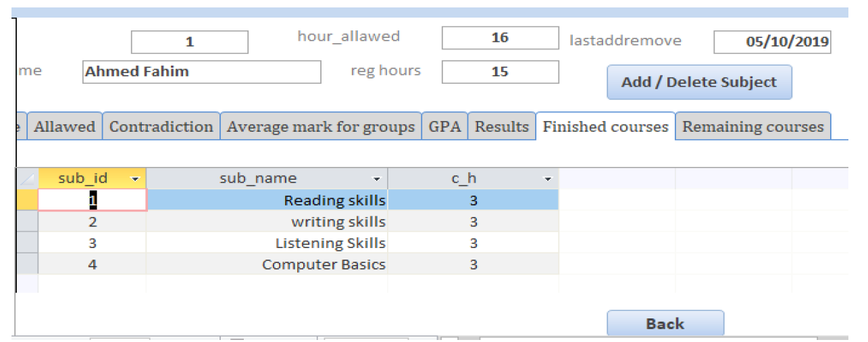The width and height of the screenshot is (868, 342).
Task: Open the sub_name column filter dropdown
Action: pos(377,179)
